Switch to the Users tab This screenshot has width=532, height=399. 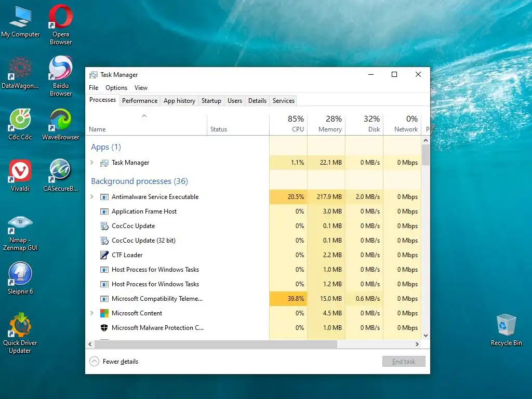tap(235, 101)
